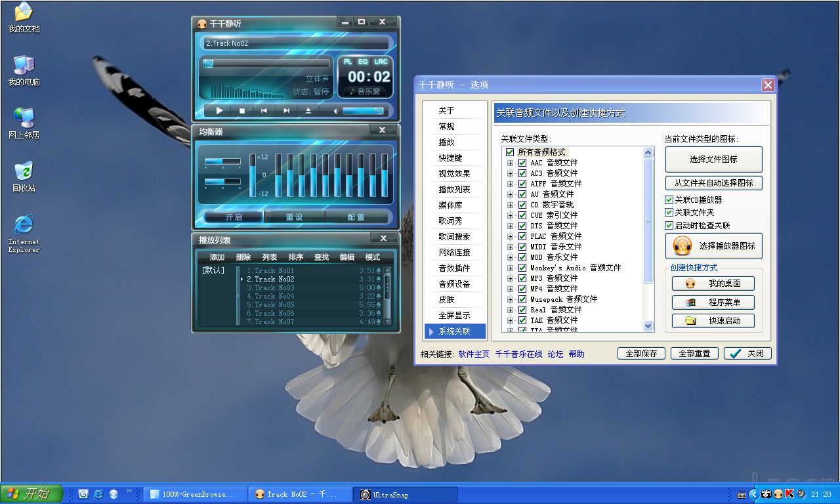Open the 列表 menu in the playlist

pyautogui.click(x=269, y=257)
